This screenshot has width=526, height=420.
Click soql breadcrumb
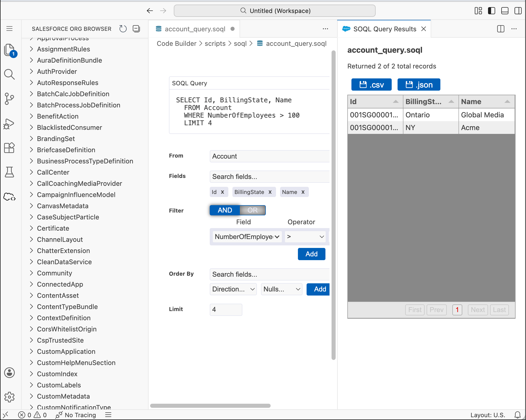coord(240,44)
